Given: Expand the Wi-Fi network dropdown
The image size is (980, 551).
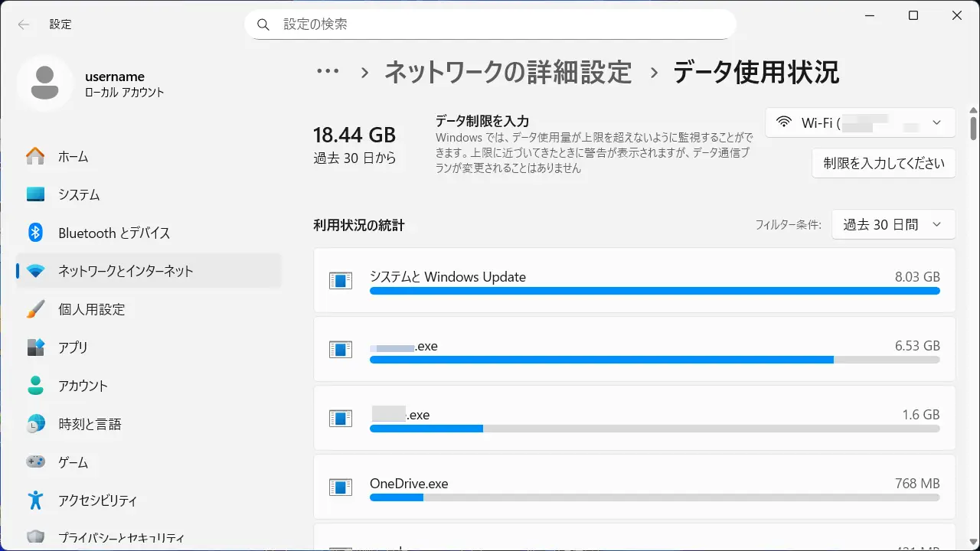Looking at the screenshot, I should pyautogui.click(x=860, y=122).
